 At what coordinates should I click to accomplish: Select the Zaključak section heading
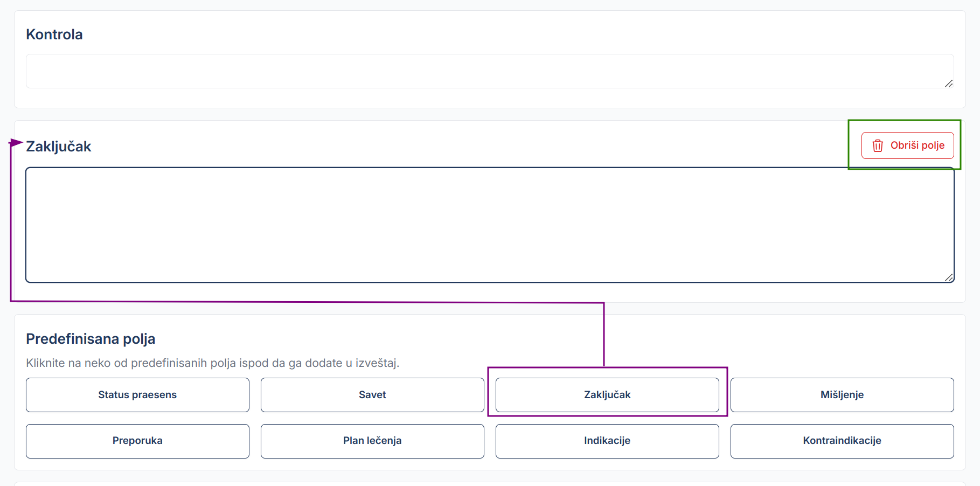59,146
